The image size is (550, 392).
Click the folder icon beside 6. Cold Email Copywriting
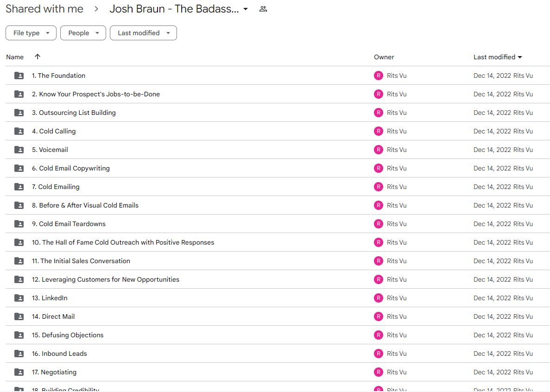pyautogui.click(x=19, y=168)
